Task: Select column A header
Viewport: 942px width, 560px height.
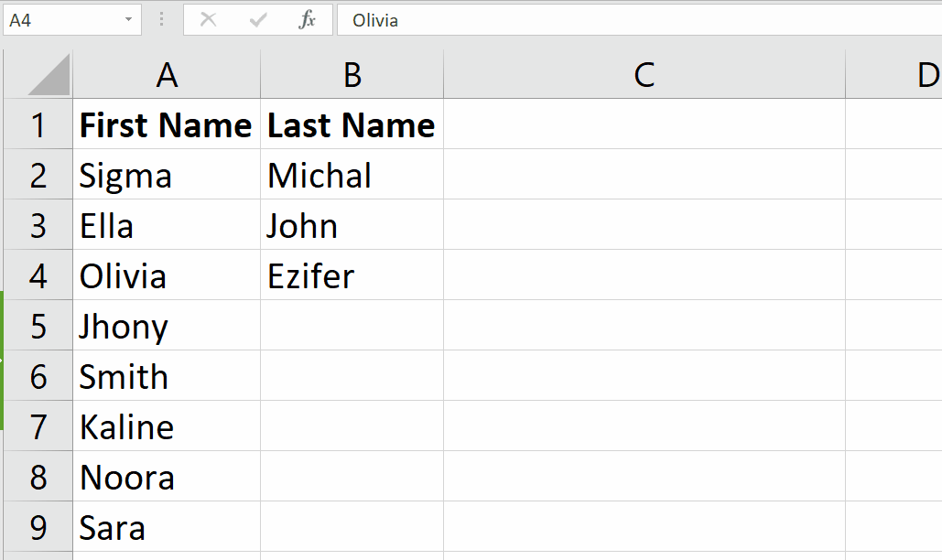Action: click(x=167, y=73)
